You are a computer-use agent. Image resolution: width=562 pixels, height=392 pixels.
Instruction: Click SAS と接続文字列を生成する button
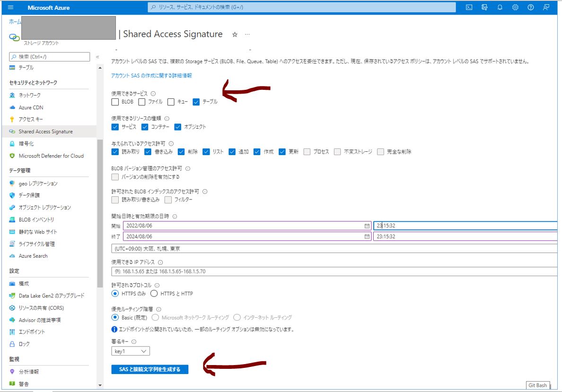(149, 369)
